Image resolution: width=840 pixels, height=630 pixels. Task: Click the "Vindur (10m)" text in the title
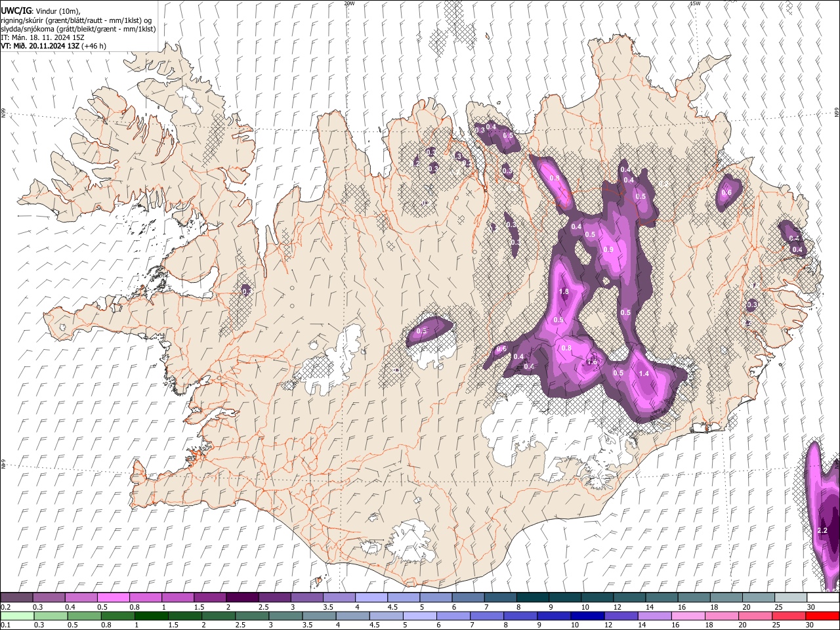pos(56,11)
